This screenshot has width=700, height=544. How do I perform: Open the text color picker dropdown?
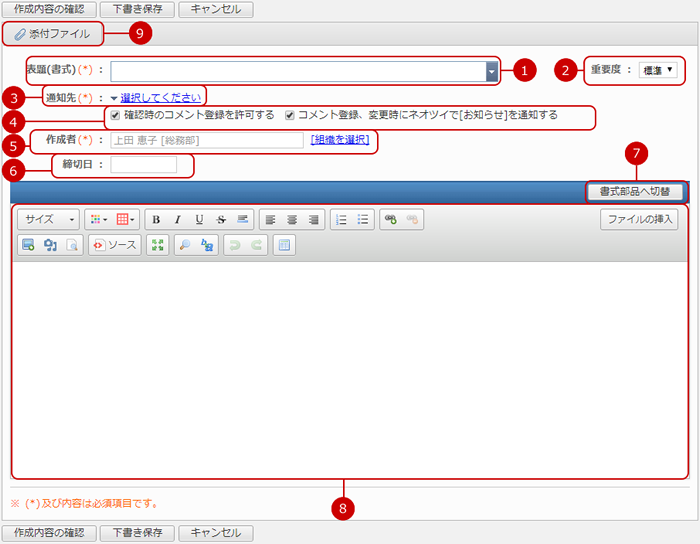(x=99, y=219)
